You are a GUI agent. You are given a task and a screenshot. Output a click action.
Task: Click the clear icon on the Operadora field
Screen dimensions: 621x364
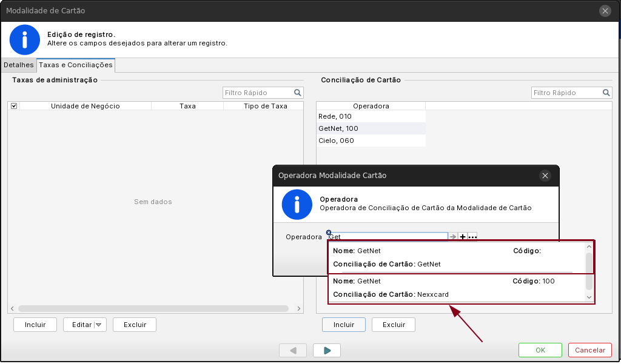click(328, 233)
